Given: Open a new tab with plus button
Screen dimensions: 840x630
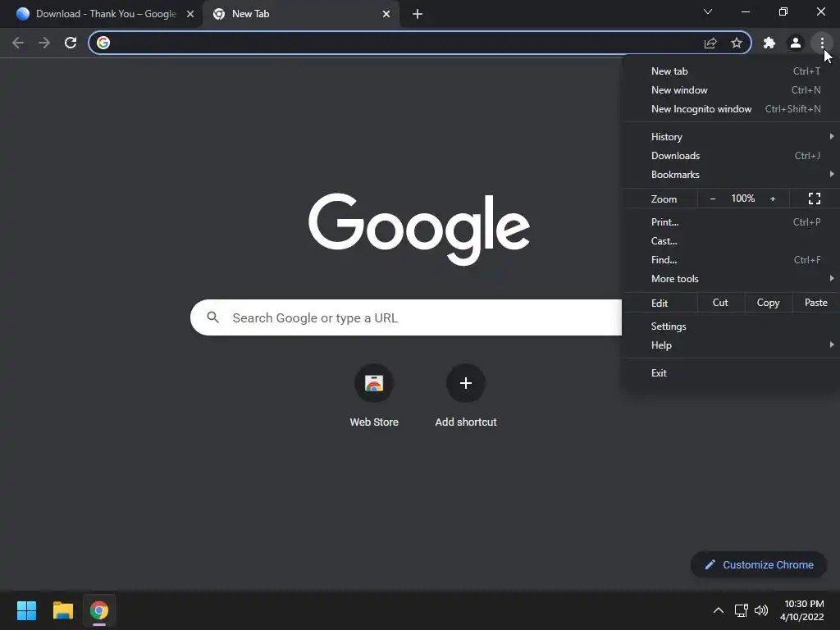Looking at the screenshot, I should point(418,14).
